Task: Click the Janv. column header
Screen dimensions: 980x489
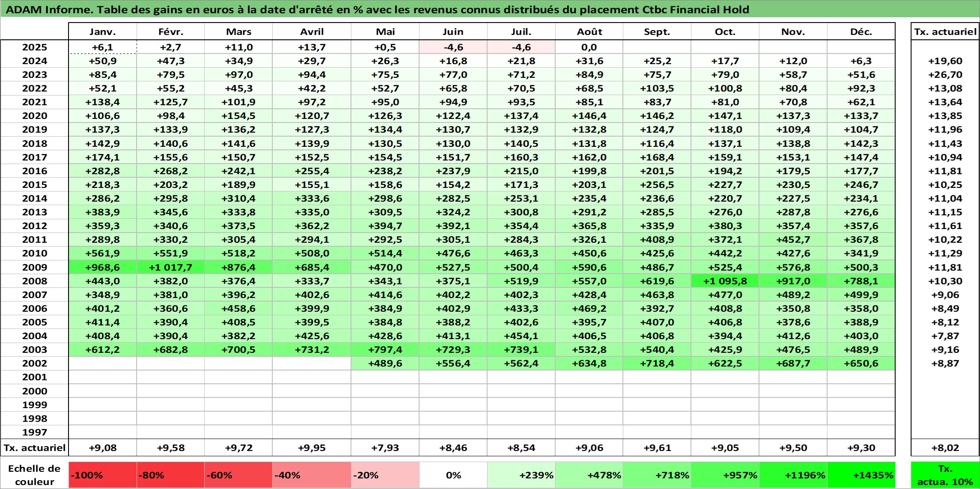Action: click(x=103, y=31)
